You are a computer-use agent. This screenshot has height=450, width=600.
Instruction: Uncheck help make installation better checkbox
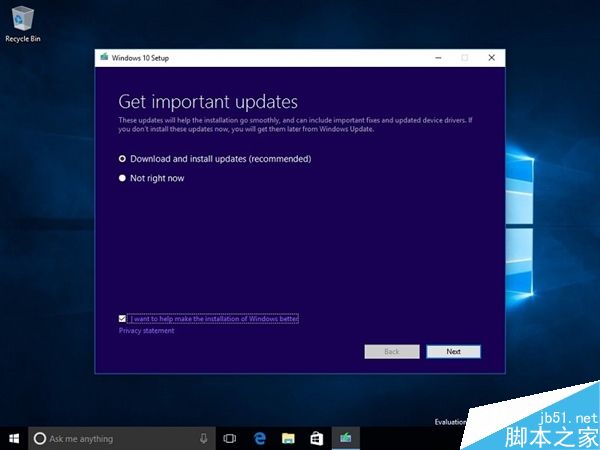(122, 318)
